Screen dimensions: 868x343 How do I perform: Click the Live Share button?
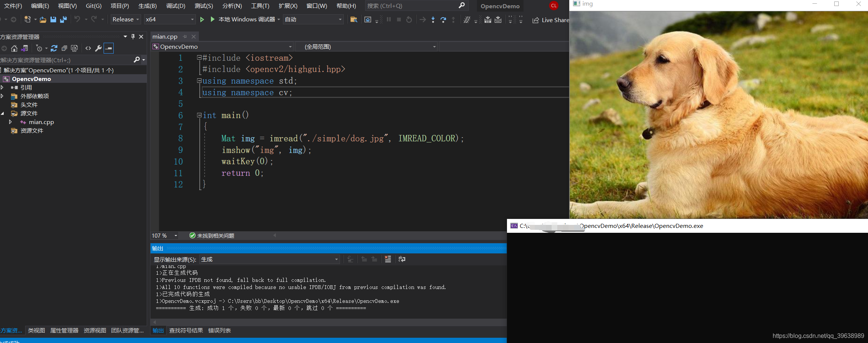[x=551, y=20]
